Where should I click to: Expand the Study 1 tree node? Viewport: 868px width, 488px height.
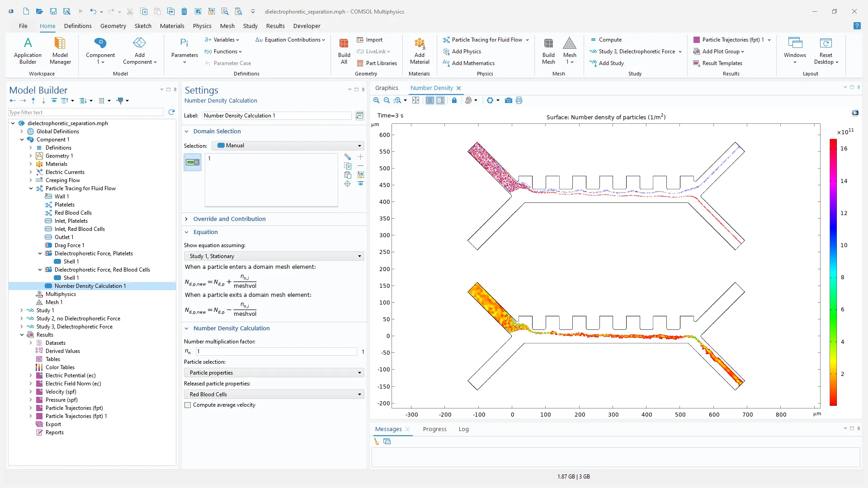point(21,310)
